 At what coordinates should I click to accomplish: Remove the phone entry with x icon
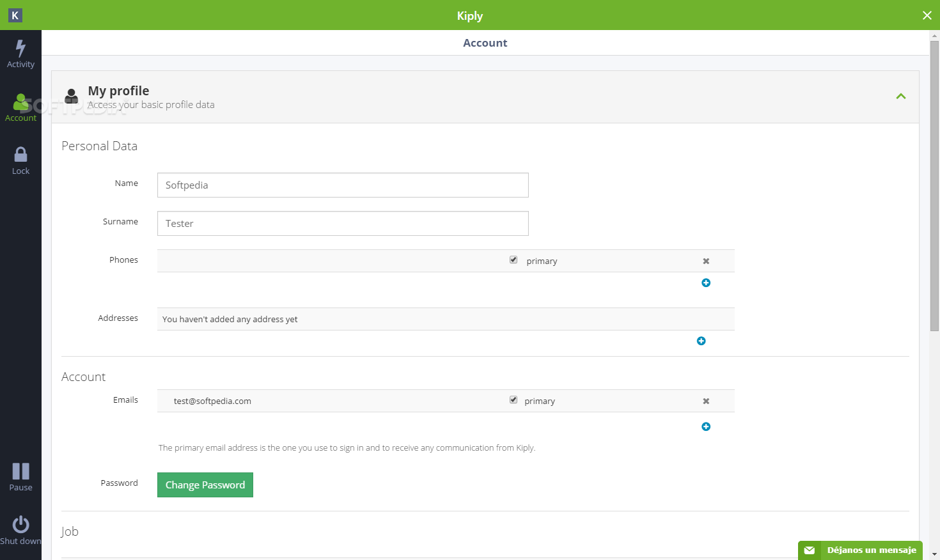706,261
